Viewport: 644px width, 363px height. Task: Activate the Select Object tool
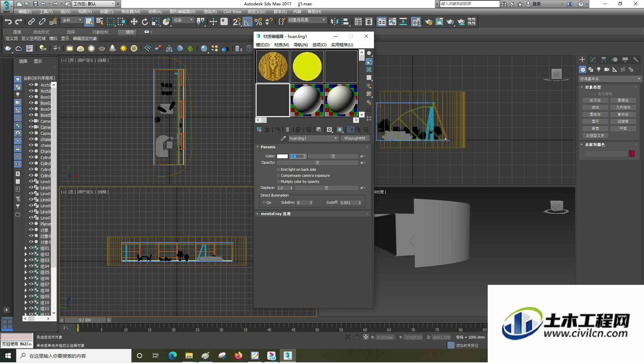tap(89, 22)
